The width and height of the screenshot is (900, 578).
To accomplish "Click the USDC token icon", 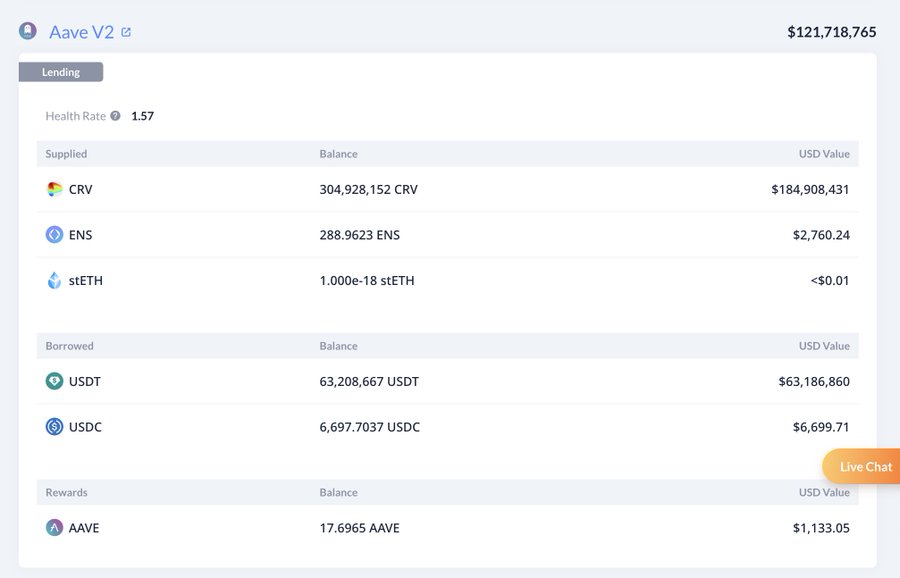I will [55, 427].
